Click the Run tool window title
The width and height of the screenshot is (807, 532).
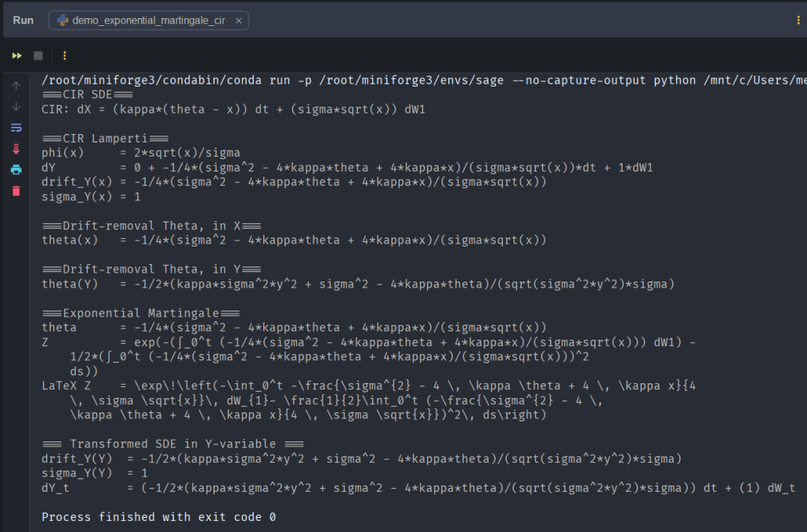point(23,20)
